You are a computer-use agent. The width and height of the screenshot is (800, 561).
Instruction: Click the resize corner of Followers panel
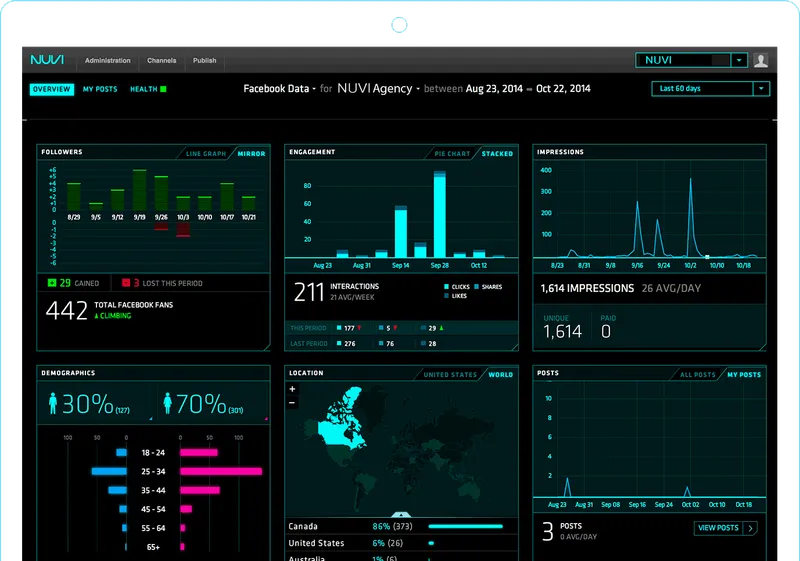266,347
